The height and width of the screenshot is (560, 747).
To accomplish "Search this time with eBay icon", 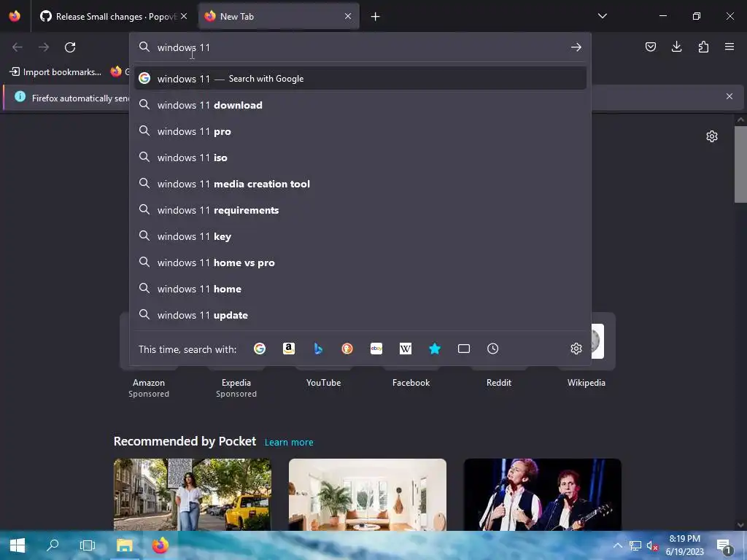I will 376,349.
